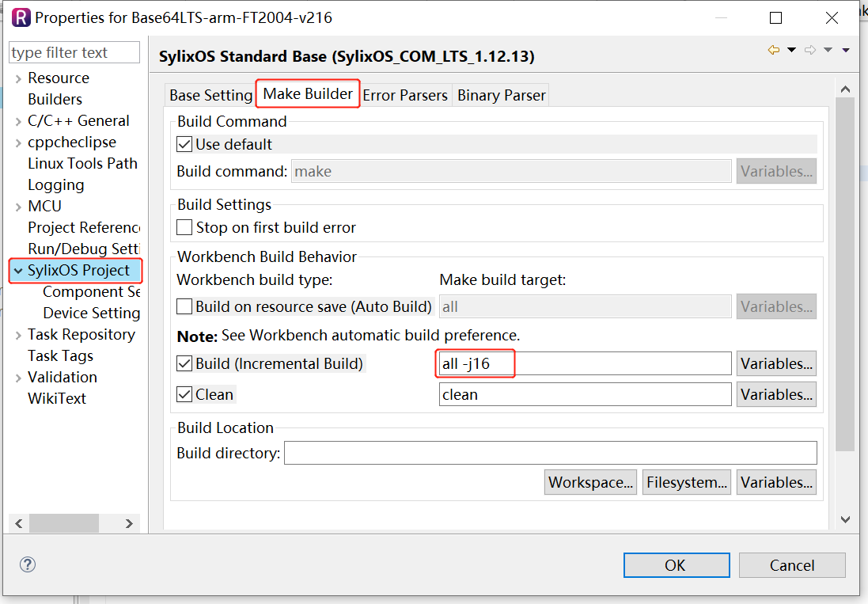The height and width of the screenshot is (604, 868).
Task: Click Filesystem... button for build directory
Action: click(x=687, y=482)
